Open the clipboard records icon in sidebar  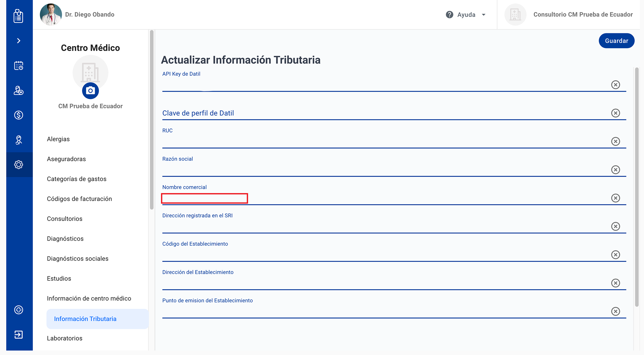click(18, 16)
